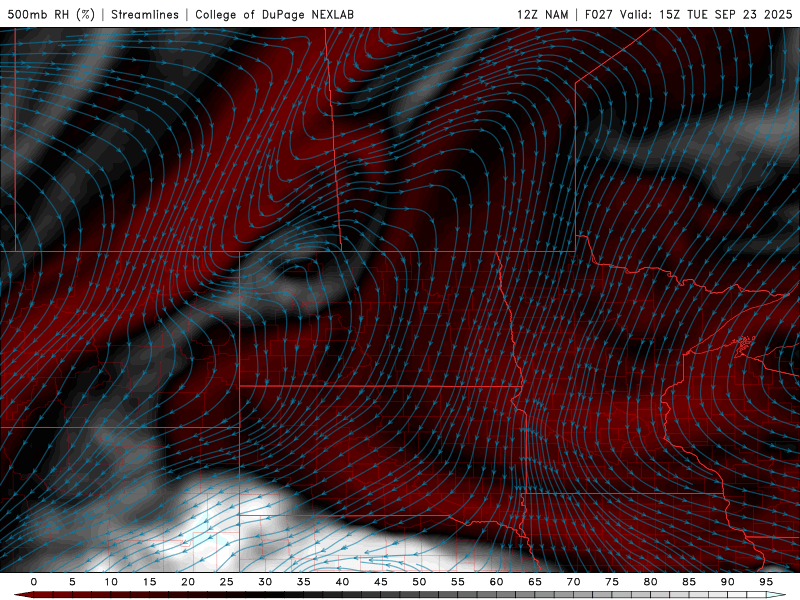Click the colorbar label '70'

point(573,582)
